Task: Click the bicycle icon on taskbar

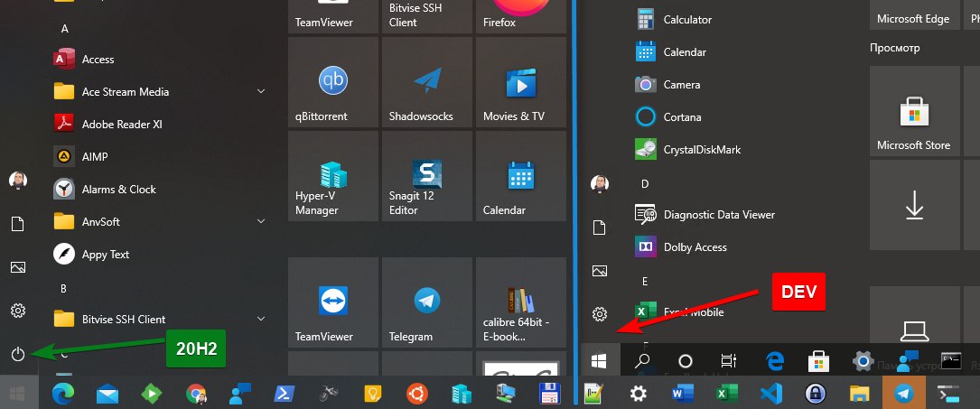Action: coord(329,393)
